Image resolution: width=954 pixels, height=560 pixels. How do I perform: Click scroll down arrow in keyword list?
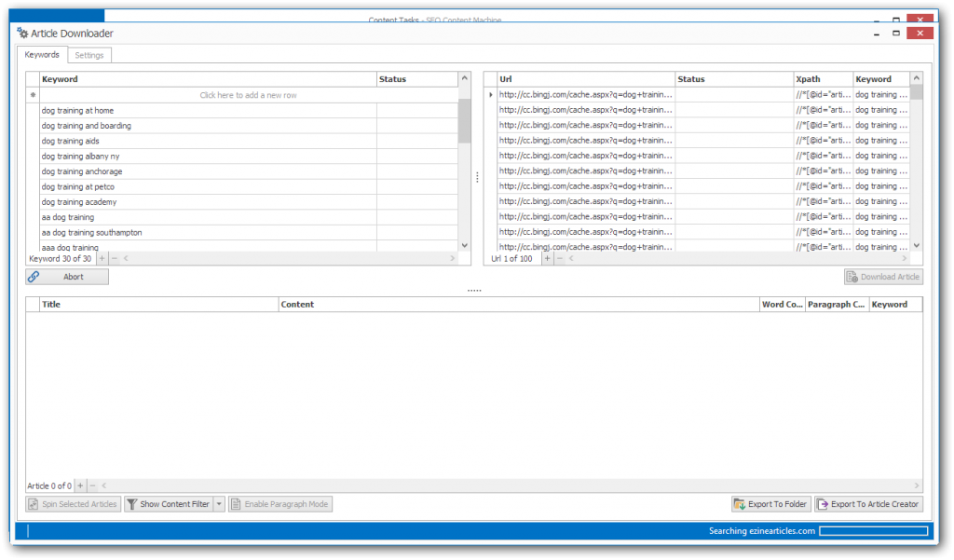(465, 245)
